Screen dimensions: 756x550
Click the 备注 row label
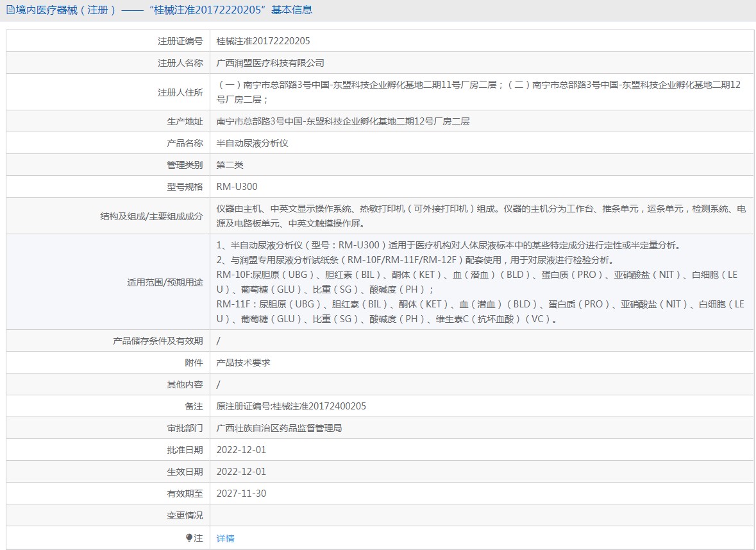pos(194,406)
